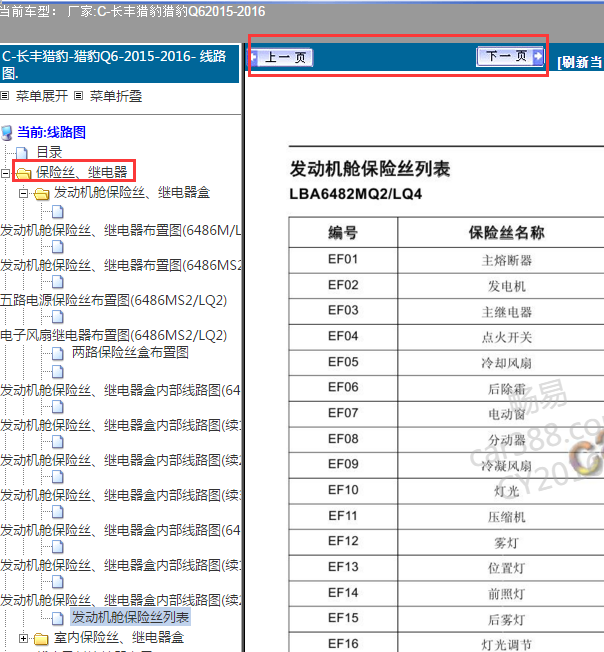
Task: Open 发动机舱保险丝、继电器布置图(6486M/L page
Action: click(x=121, y=230)
